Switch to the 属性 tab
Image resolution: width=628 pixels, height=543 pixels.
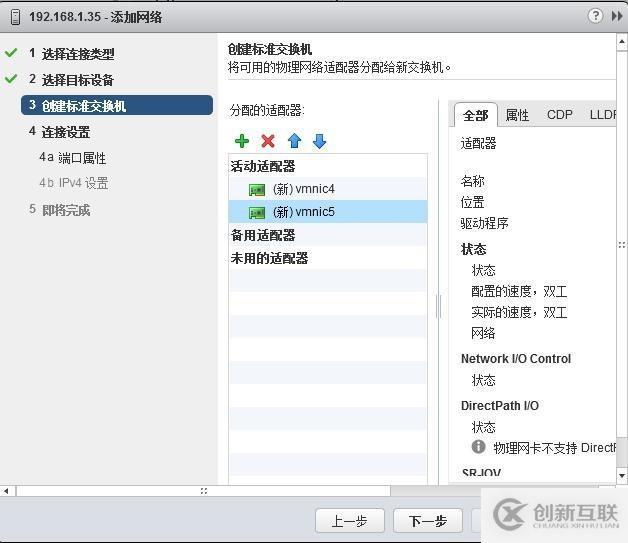pos(517,115)
